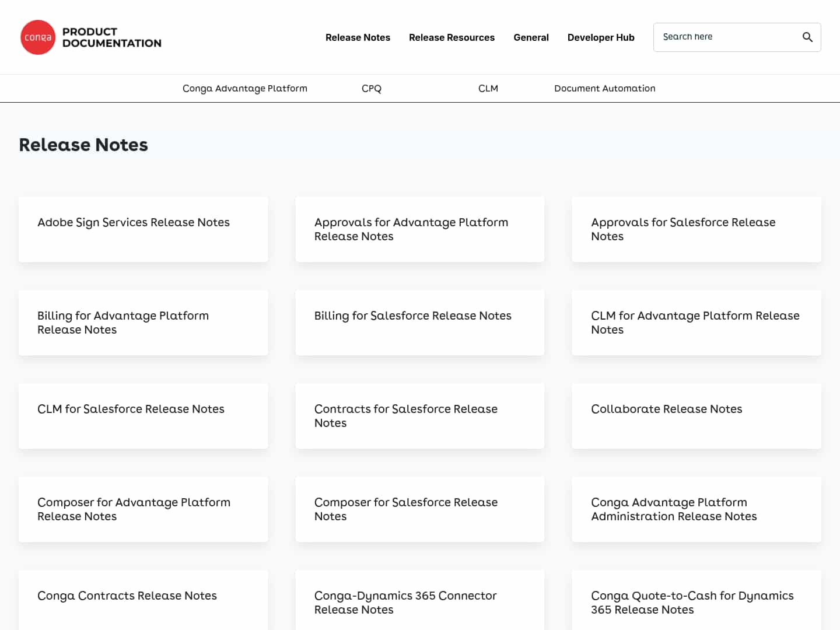This screenshot has width=840, height=630.
Task: Open the Developer Hub section
Action: pos(601,37)
